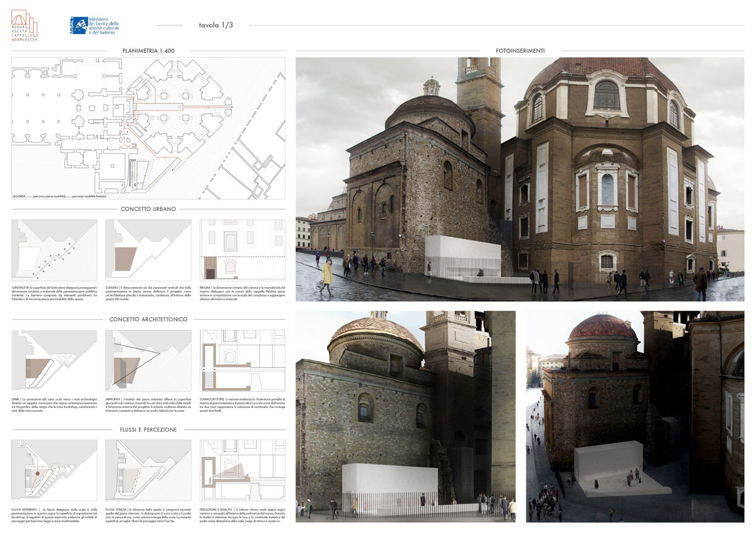The image size is (756, 534).
Task: Click the 'FOTOINSERIMENTI' heading
Action: pyautogui.click(x=520, y=50)
